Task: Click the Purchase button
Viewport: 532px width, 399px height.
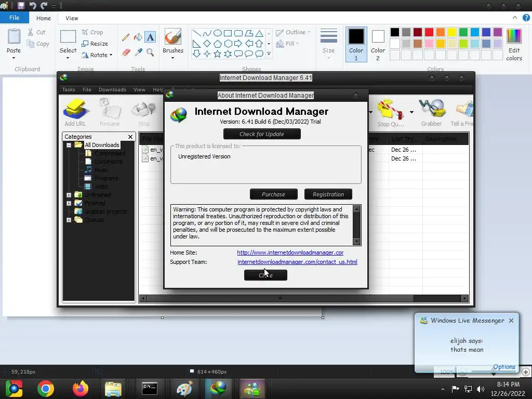Action: (x=273, y=194)
